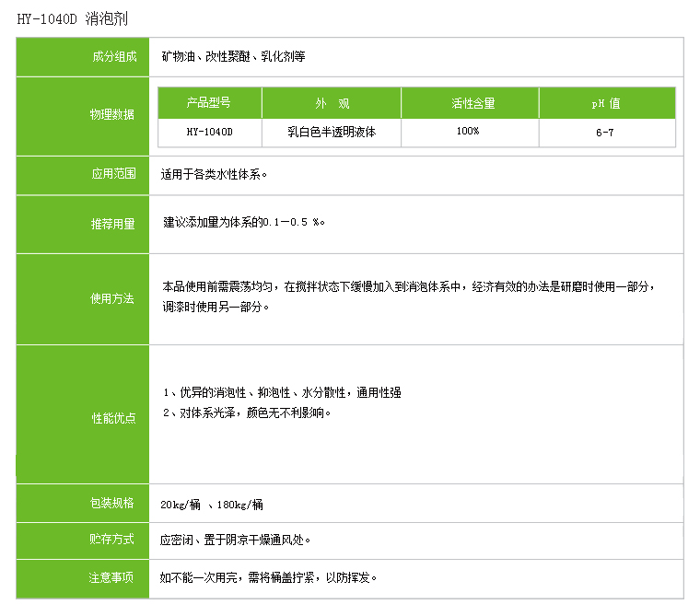The height and width of the screenshot is (616, 700).
Task: Click the 物理数据 green label cell
Action: [x=111, y=115]
